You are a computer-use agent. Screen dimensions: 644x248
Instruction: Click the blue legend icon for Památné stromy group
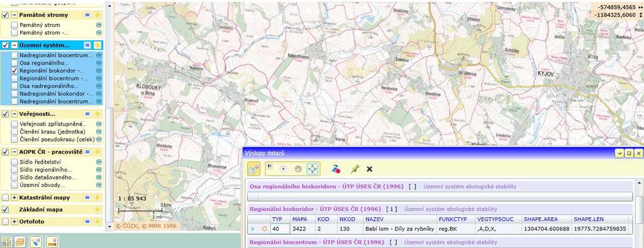click(x=87, y=15)
